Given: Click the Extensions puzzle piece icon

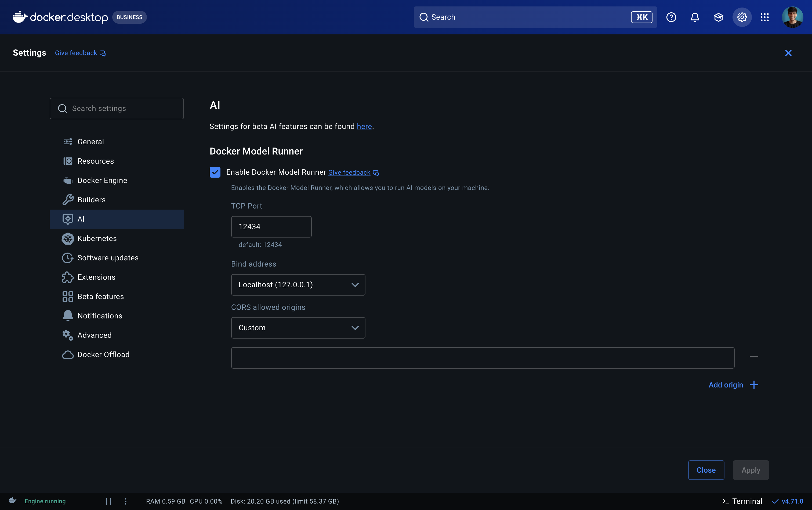Looking at the screenshot, I should [68, 277].
